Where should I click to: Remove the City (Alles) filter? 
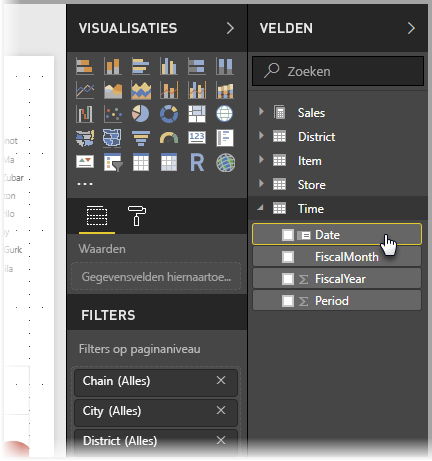pos(221,410)
